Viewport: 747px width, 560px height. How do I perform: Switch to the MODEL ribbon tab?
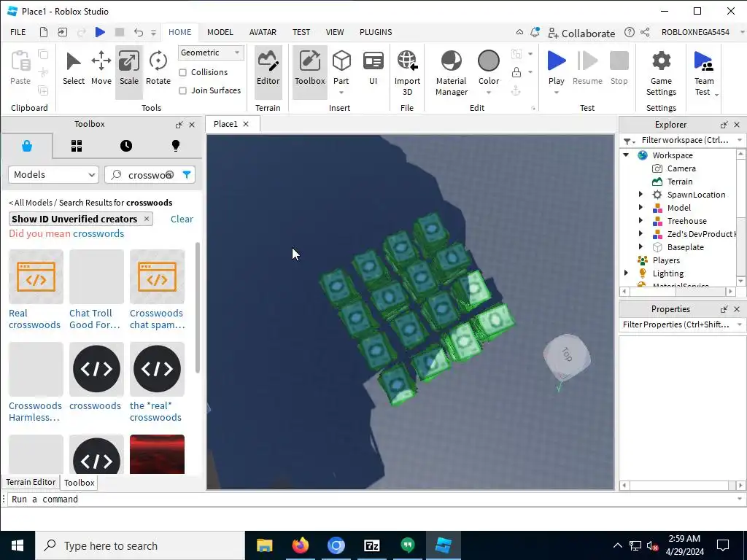point(220,32)
